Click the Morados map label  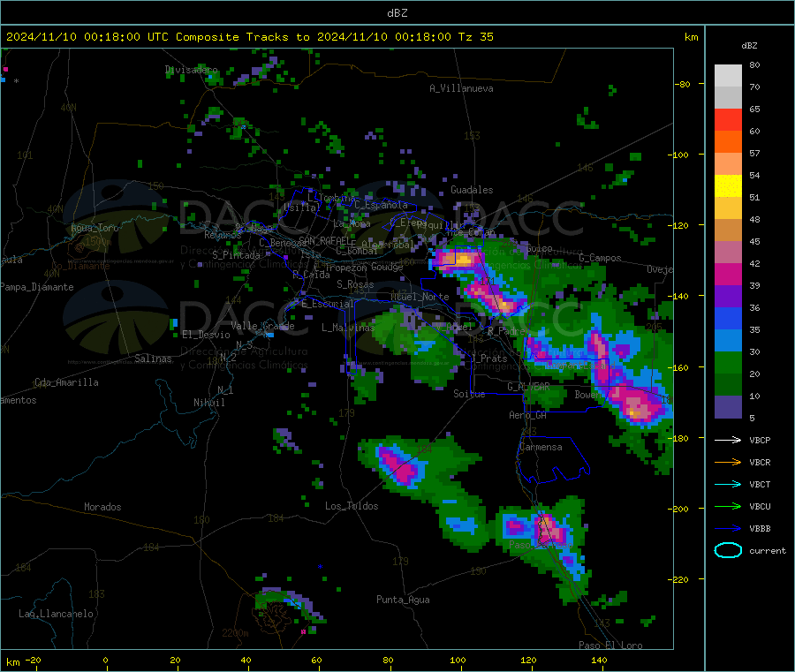click(x=102, y=507)
